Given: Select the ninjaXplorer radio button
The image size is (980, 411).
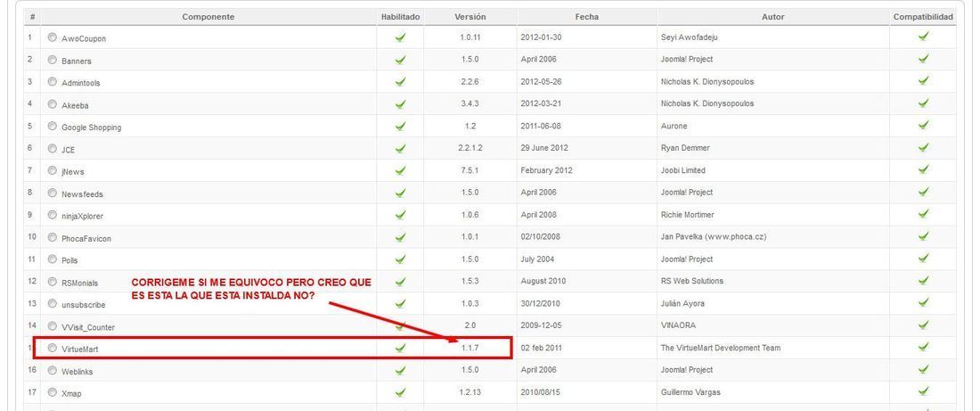Looking at the screenshot, I should (53, 215).
